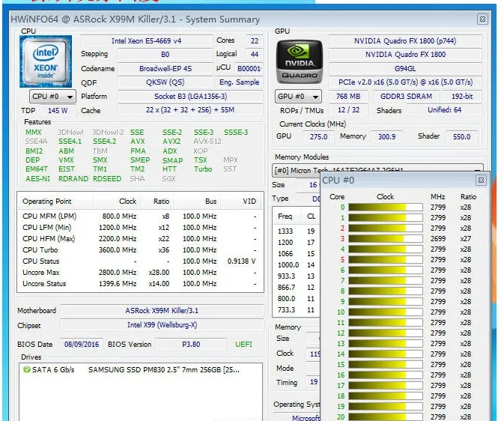The height and width of the screenshot is (421, 504).
Task: Select the CPU MFM (LPM) row
Action: tap(140, 216)
